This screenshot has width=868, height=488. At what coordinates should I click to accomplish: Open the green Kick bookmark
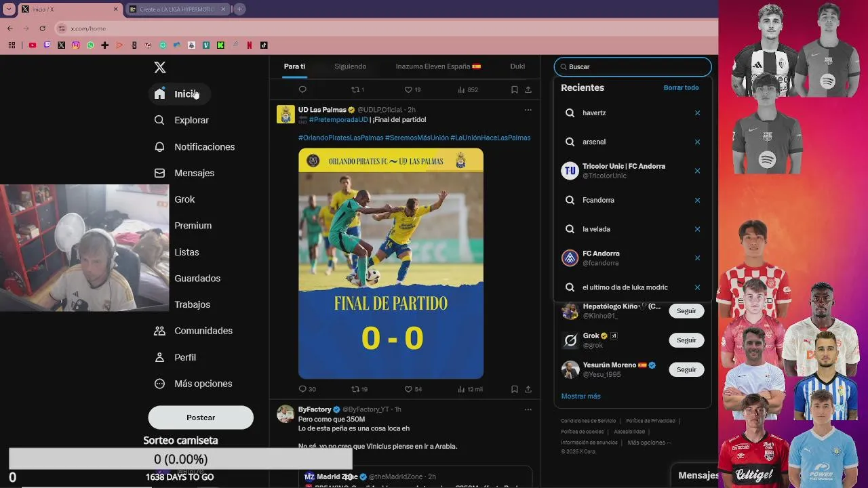[220, 45]
